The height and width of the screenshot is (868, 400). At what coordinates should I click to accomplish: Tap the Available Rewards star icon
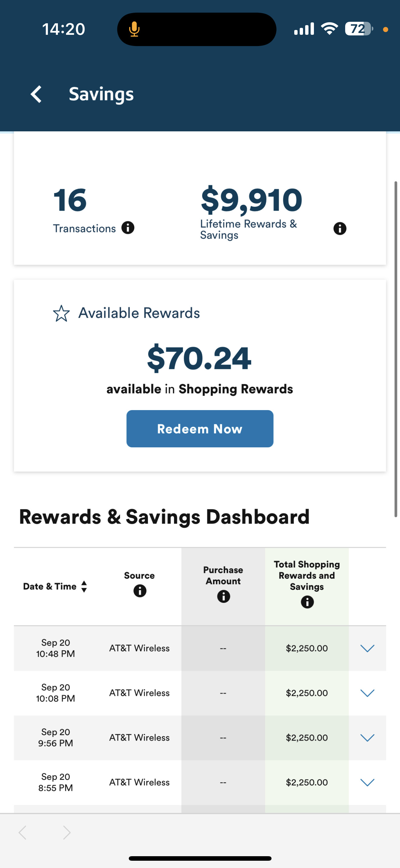[x=62, y=313]
